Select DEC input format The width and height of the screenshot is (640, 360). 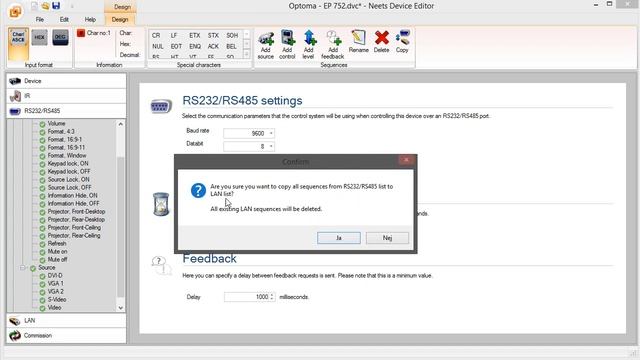[x=60, y=38]
